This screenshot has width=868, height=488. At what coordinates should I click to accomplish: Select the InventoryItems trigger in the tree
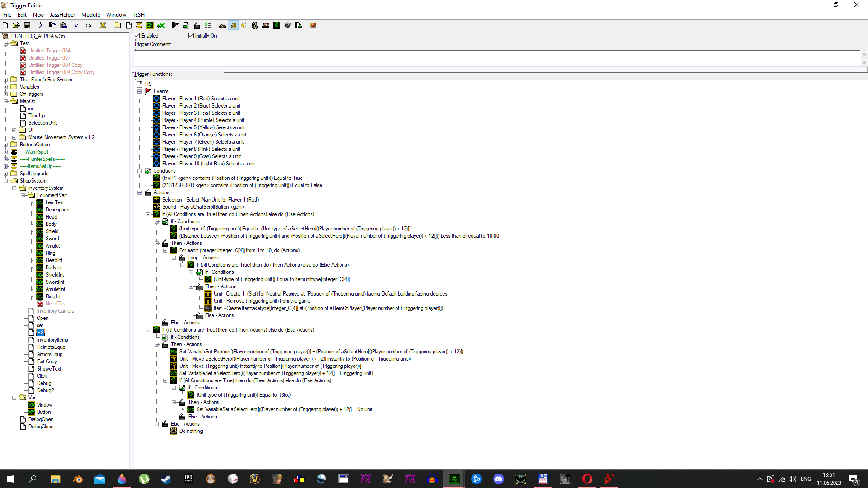pos(52,340)
